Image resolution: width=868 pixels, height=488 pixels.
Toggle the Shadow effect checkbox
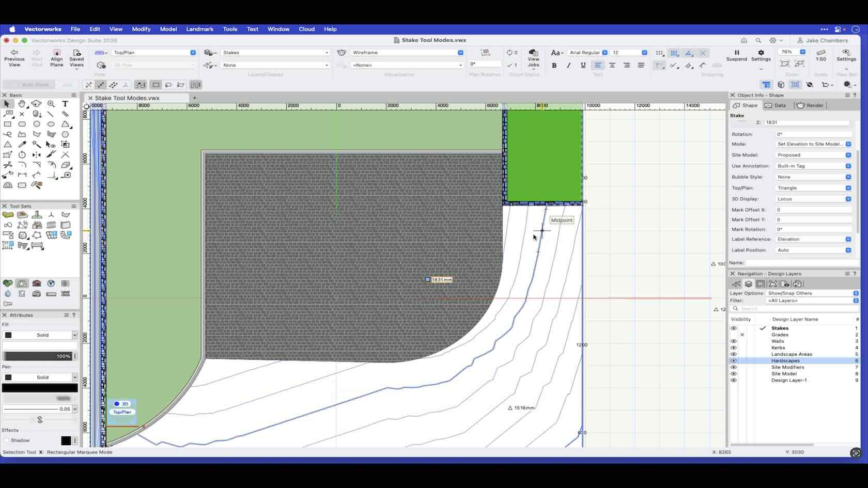[x=7, y=440]
